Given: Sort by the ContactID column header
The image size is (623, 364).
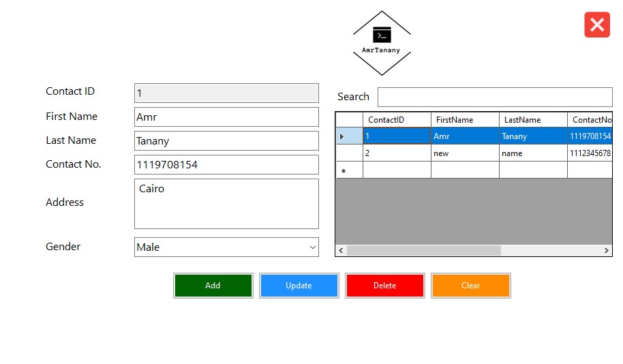Looking at the screenshot, I should [x=397, y=119].
